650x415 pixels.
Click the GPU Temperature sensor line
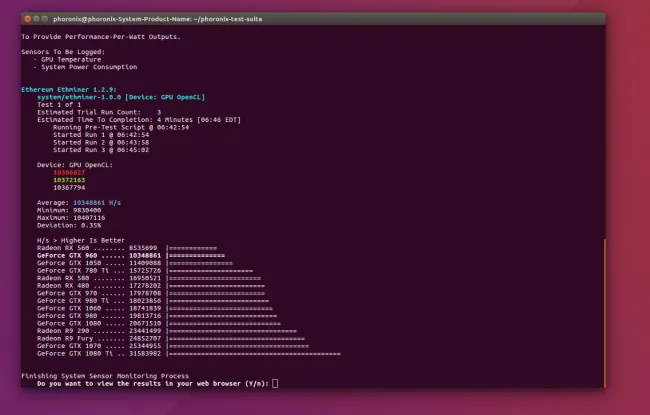(x=67, y=59)
